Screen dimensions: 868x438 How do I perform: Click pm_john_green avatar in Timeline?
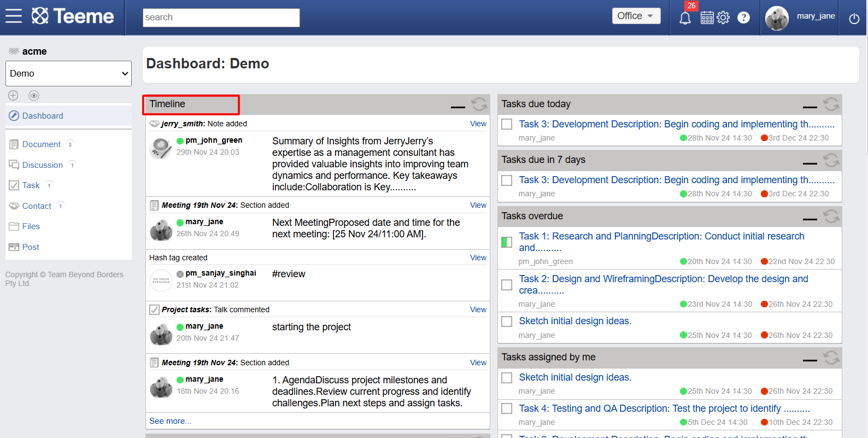(161, 148)
